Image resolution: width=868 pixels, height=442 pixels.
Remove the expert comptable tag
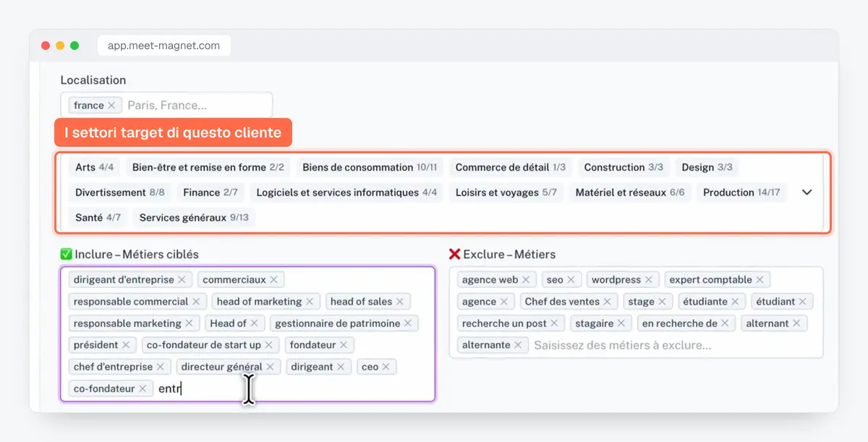coord(759,280)
